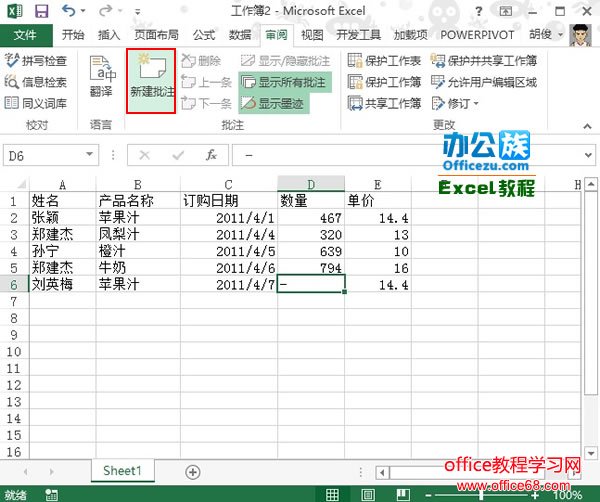Click the Save icon in quick access toolbar
600x502 pixels.
tap(41, 11)
